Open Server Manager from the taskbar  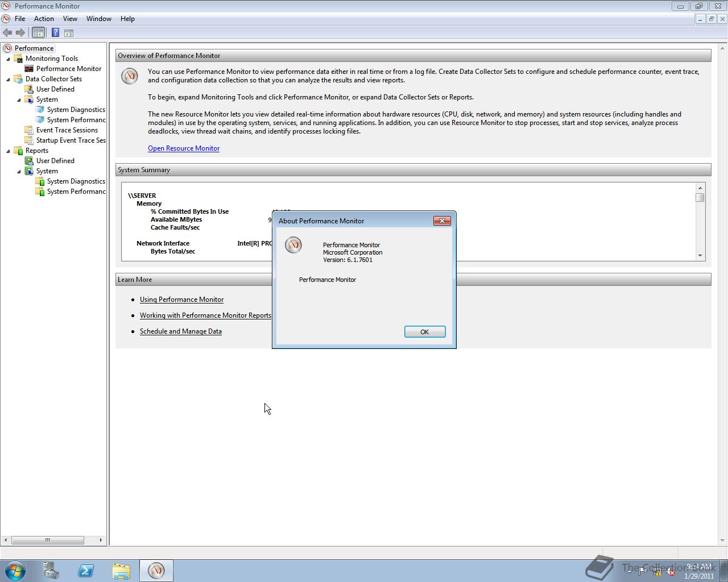(x=51, y=571)
